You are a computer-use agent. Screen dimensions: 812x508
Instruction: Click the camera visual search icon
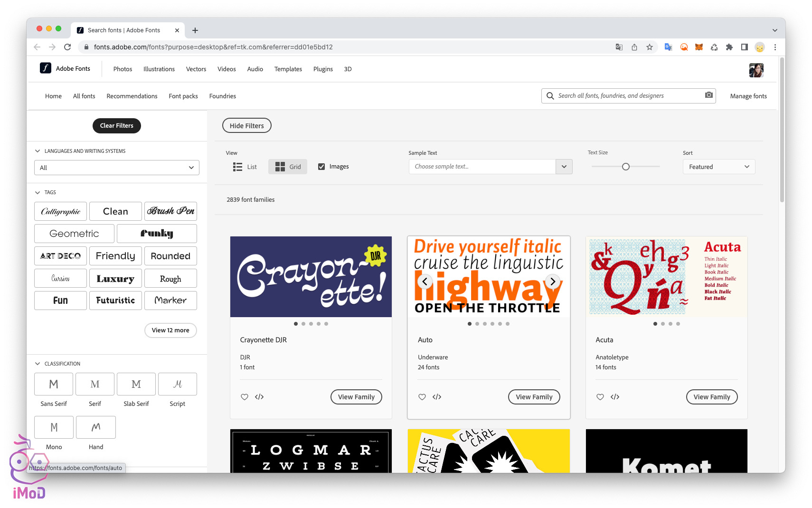pyautogui.click(x=708, y=95)
